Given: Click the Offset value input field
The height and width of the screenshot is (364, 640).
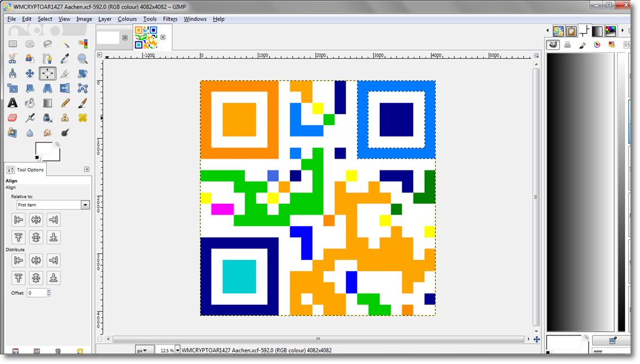Looking at the screenshot, I should 37,292.
